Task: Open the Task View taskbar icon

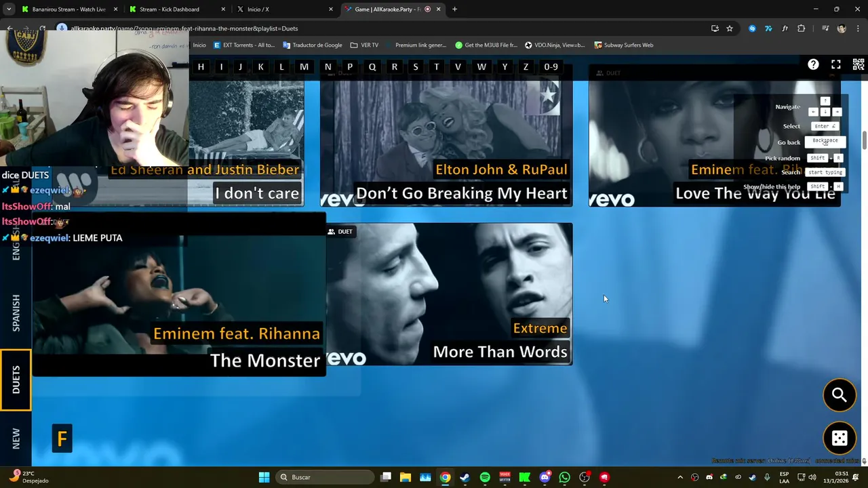Action: 386,477
